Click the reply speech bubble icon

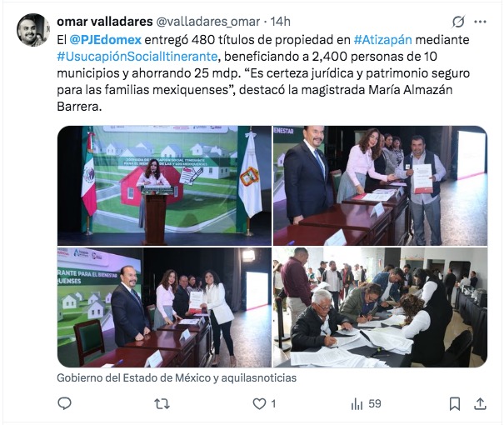coord(64,403)
